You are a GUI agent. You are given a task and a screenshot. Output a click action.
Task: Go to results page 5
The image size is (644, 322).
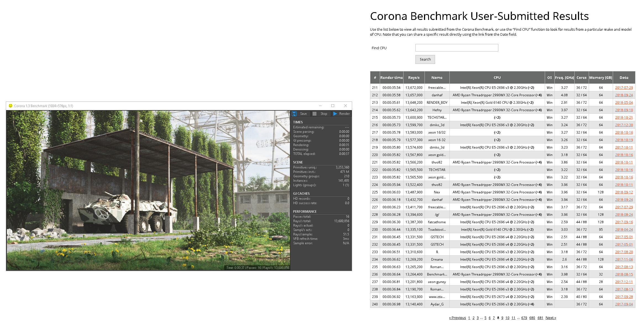click(x=485, y=318)
